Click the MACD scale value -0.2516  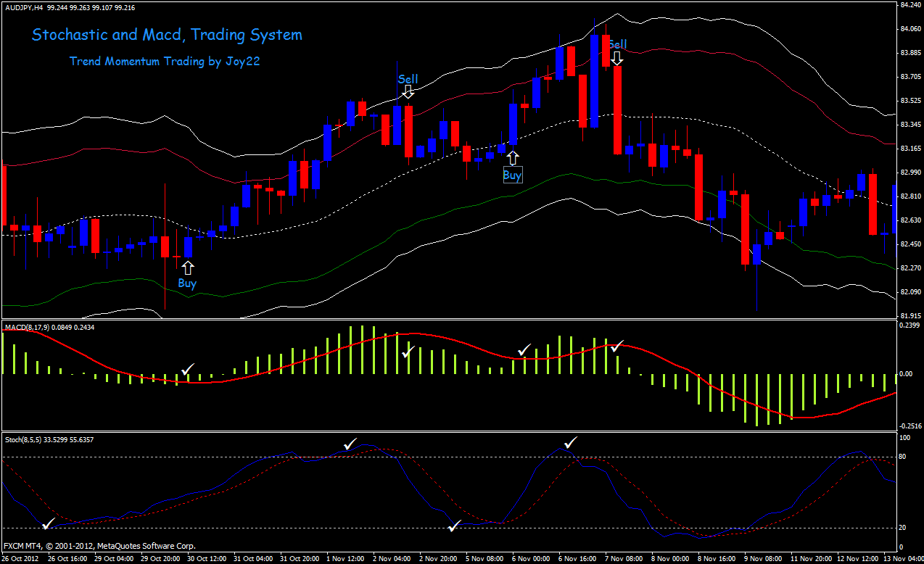click(x=911, y=426)
